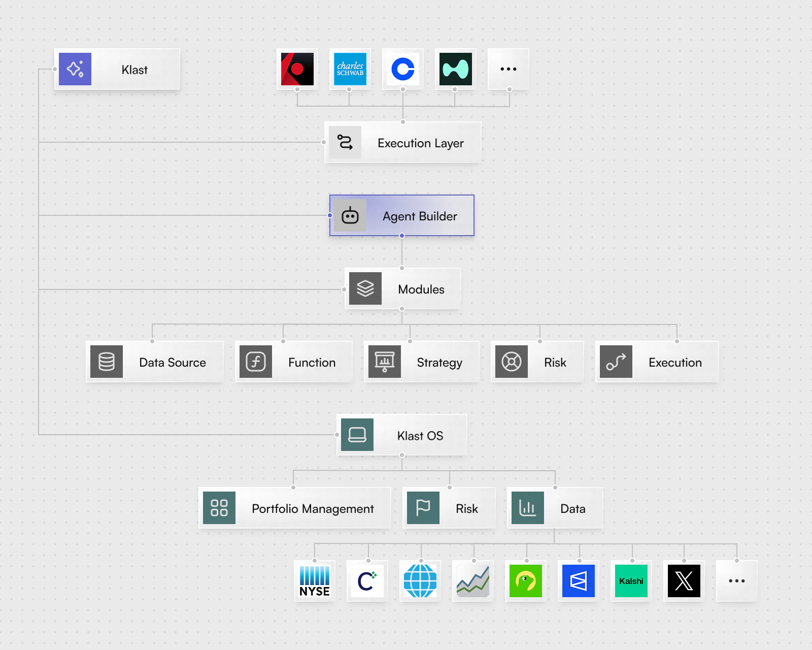Select the blue geometric logo data tile
The height and width of the screenshot is (650, 812).
[579, 581]
